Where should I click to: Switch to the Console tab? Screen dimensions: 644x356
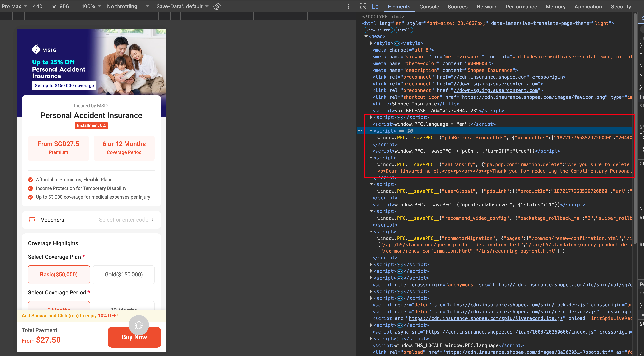[429, 7]
